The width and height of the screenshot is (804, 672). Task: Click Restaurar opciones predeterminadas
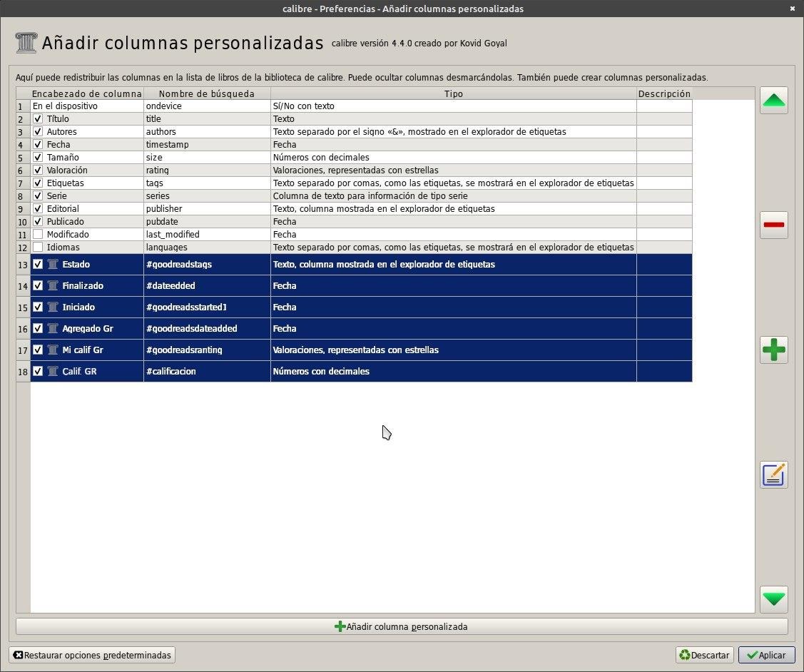pyautogui.click(x=92, y=655)
